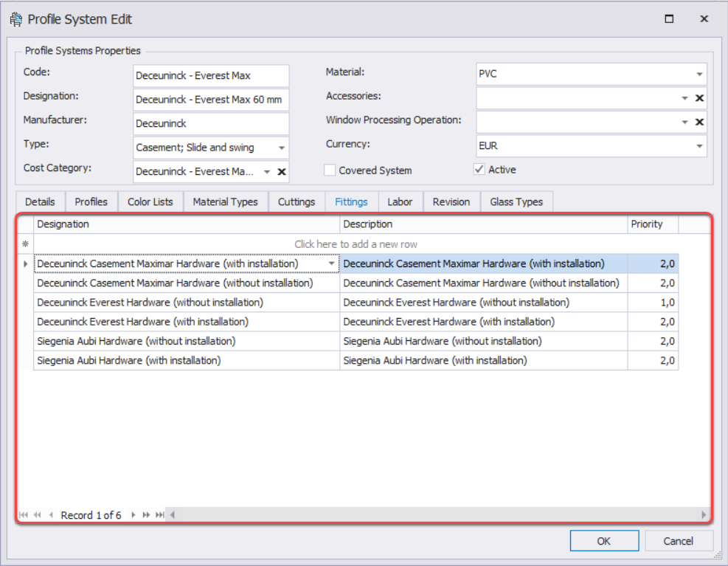
Task: Go to the previous record in navigator
Action: 51,515
